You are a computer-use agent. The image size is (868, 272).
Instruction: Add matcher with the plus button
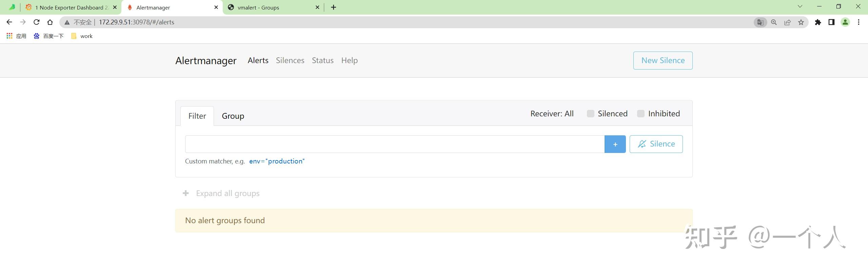tap(615, 144)
